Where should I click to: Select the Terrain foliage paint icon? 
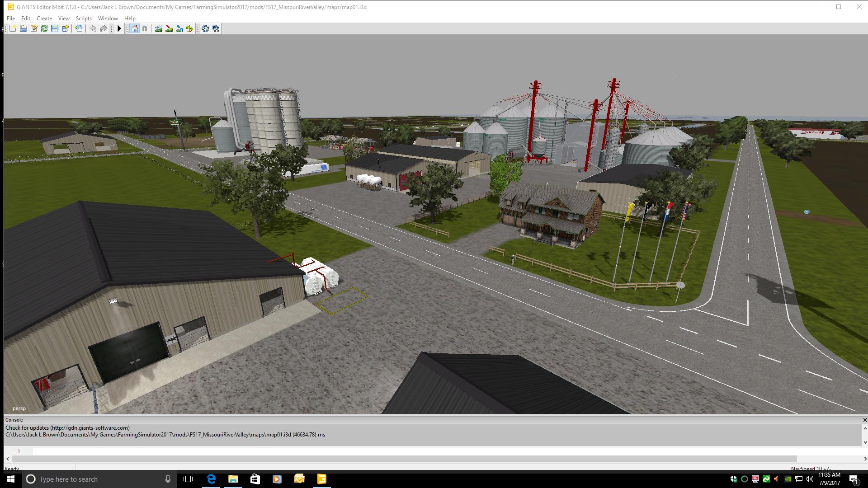click(x=190, y=28)
